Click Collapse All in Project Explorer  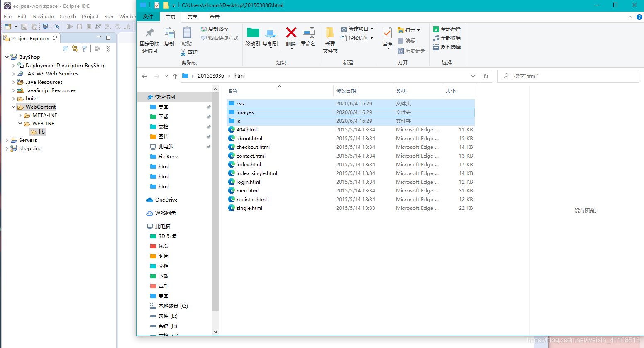tap(66, 49)
